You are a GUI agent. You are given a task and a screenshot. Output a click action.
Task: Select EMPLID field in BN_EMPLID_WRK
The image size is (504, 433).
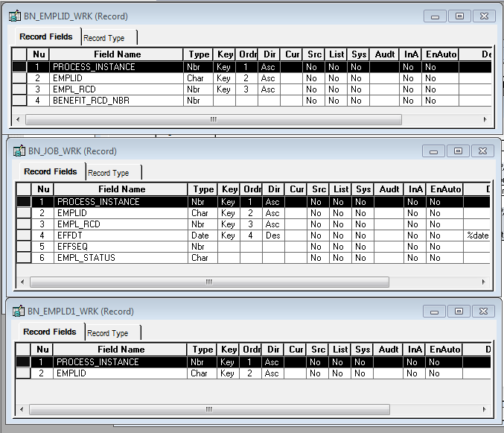point(116,78)
